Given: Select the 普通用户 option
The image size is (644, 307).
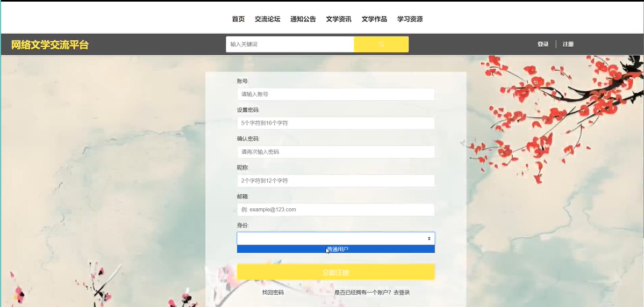Looking at the screenshot, I should pyautogui.click(x=335, y=249).
